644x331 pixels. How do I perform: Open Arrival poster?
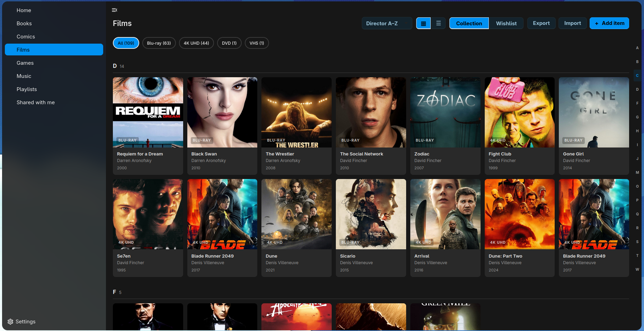click(445, 214)
